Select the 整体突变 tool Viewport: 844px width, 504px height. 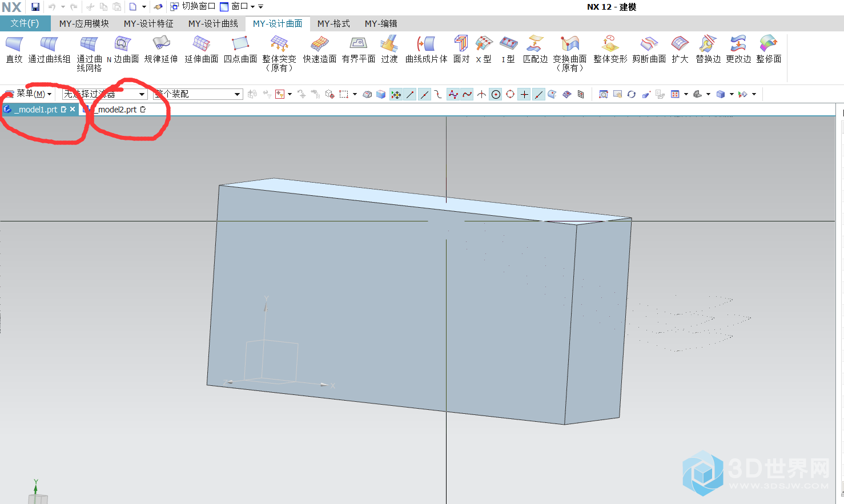[279, 54]
